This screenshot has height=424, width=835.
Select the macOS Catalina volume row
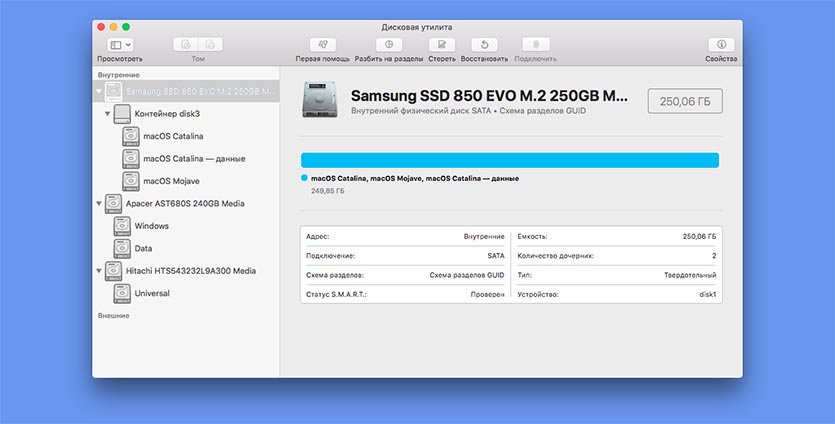(185, 136)
